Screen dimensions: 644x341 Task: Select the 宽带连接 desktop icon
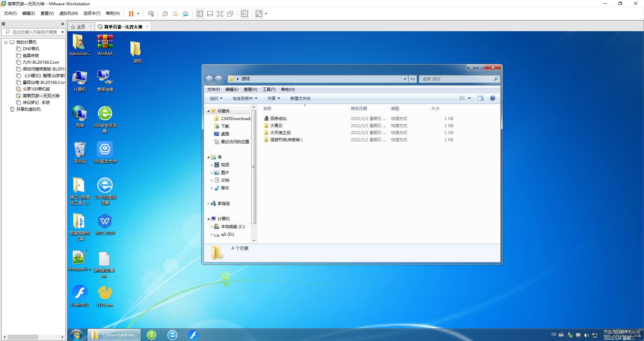[105, 81]
